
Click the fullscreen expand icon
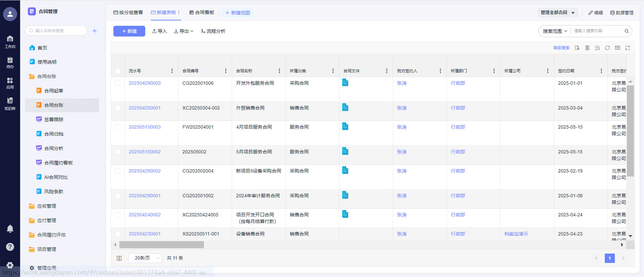[x=627, y=48]
